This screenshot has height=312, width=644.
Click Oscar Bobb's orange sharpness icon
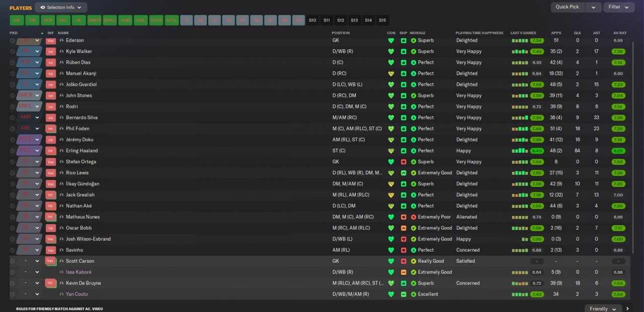coord(404,228)
